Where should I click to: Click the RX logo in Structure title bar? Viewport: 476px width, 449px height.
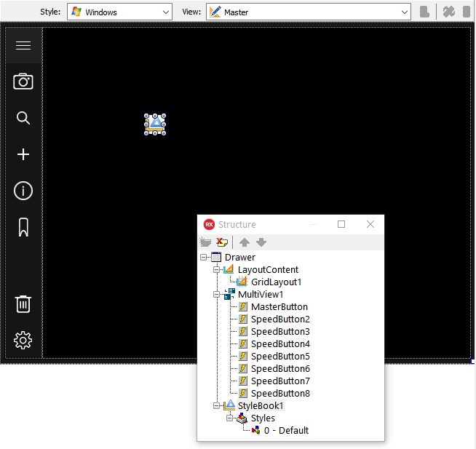point(209,225)
